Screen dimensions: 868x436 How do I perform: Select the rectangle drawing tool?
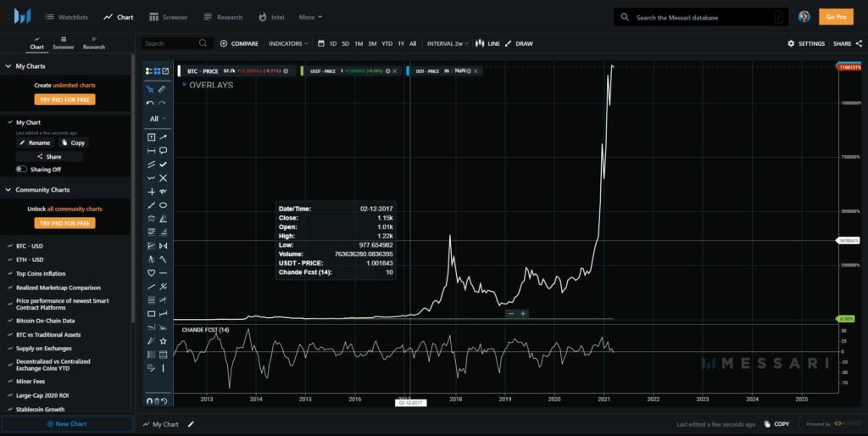(x=151, y=314)
